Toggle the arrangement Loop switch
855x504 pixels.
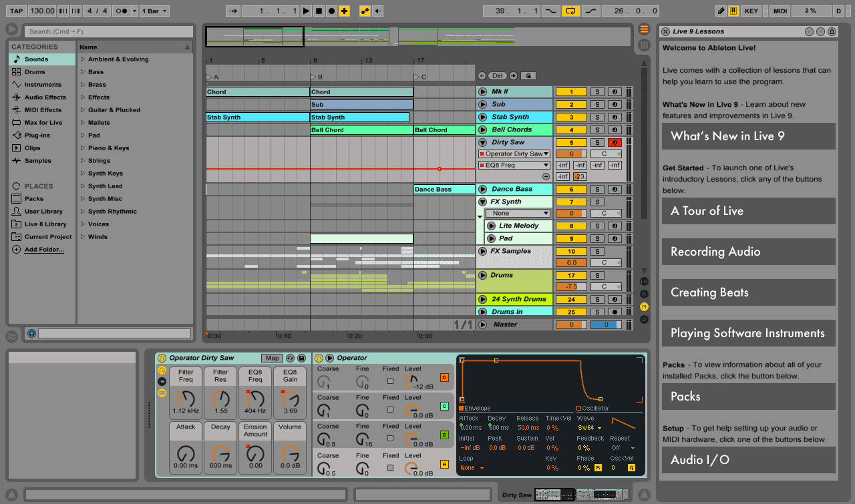tap(570, 11)
